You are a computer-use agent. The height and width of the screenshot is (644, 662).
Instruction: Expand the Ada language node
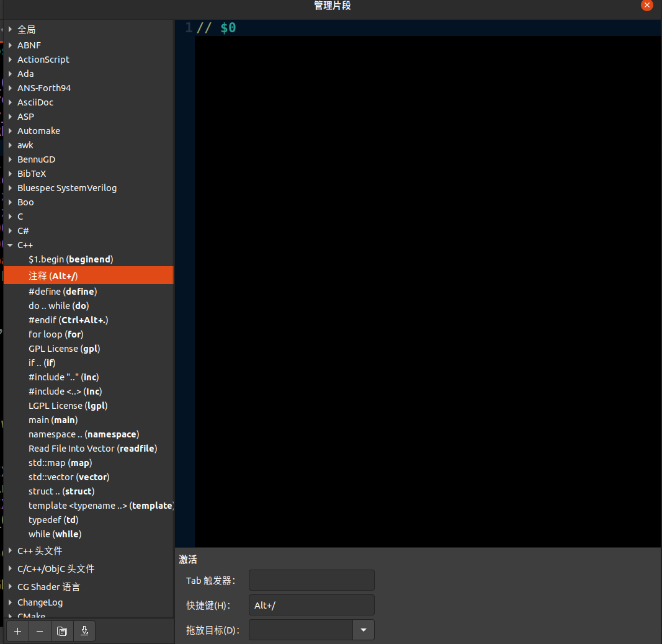click(10, 74)
